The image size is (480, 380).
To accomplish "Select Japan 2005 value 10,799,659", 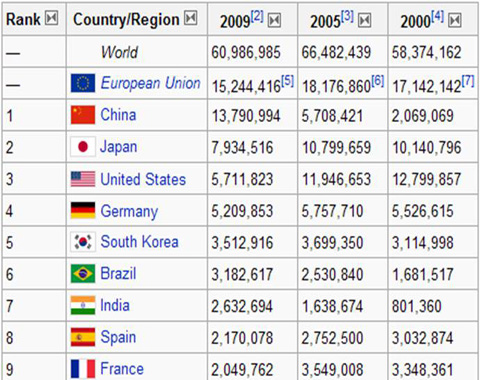I will click(x=336, y=148).
